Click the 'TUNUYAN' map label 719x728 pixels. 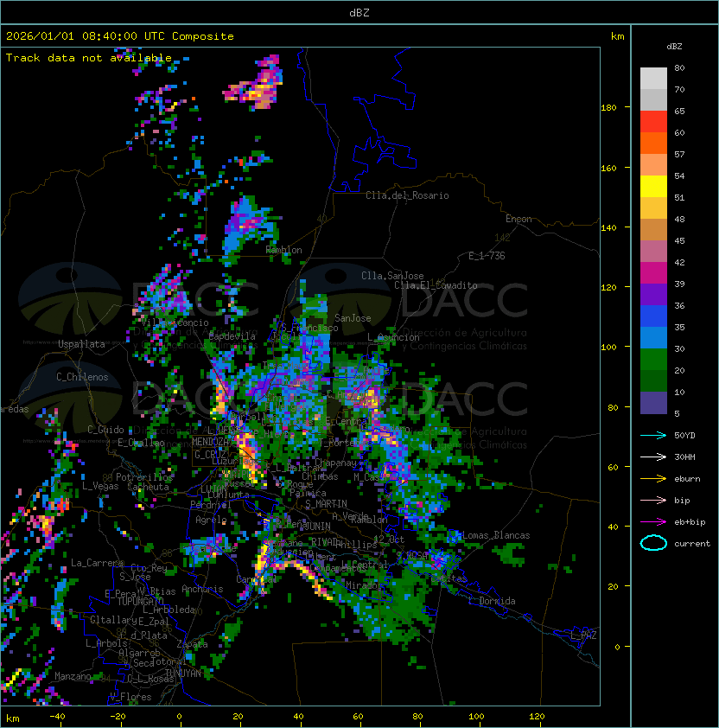coord(183,674)
